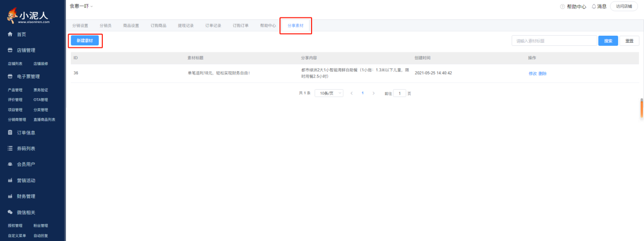Click the home icon beside 首页
644x241 pixels.
coord(10,34)
